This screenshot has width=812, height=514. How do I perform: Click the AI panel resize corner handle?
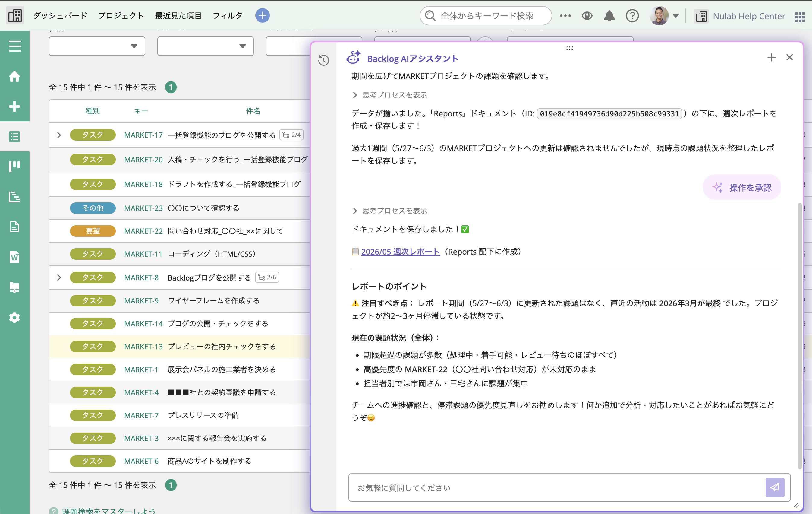point(796,505)
